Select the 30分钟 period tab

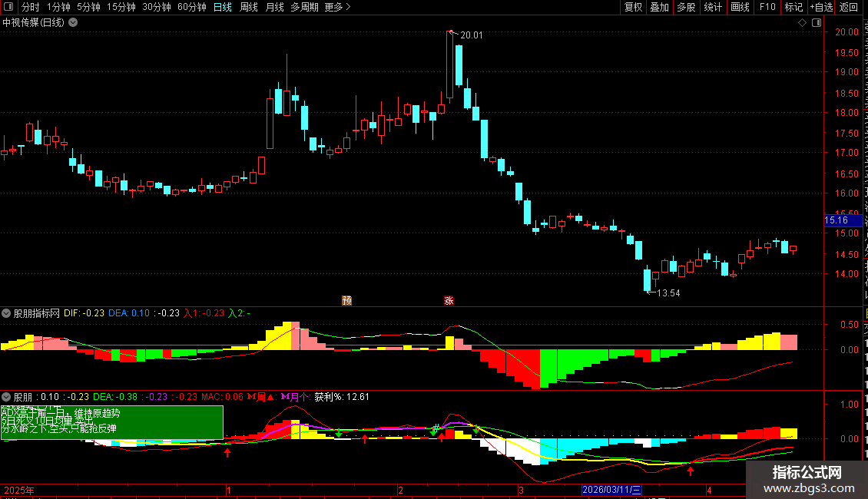[x=157, y=7]
